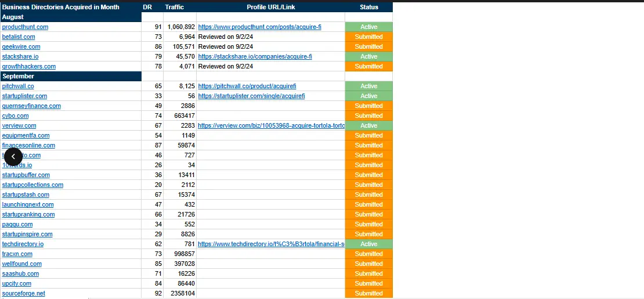Open the techdirectory.io directory link

pyautogui.click(x=23, y=244)
